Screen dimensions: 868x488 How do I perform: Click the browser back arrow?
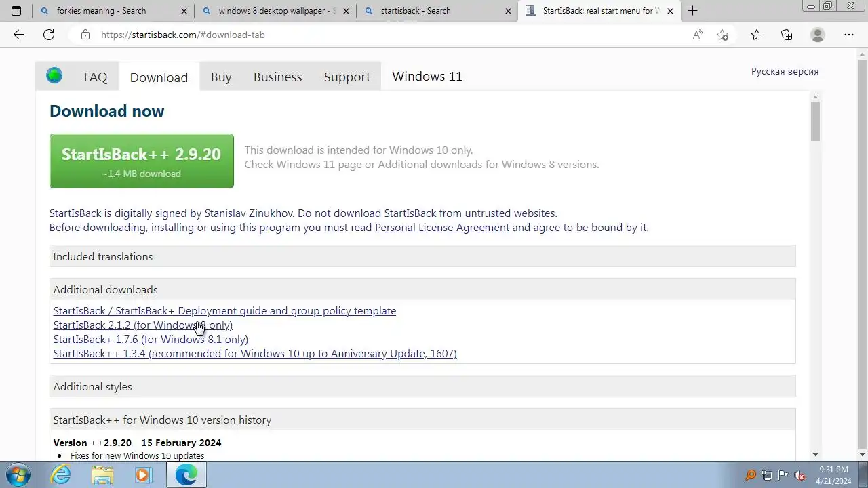pyautogui.click(x=18, y=35)
